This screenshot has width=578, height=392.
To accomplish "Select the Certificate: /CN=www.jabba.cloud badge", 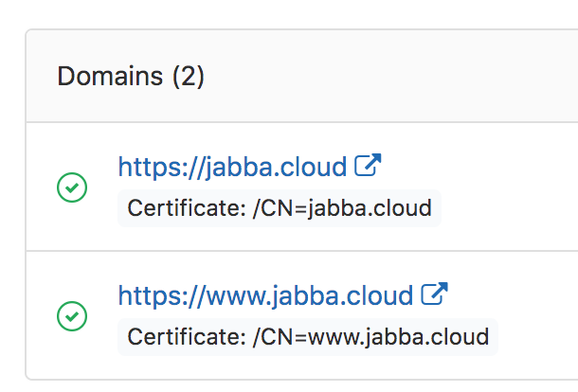I will pyautogui.click(x=307, y=335).
